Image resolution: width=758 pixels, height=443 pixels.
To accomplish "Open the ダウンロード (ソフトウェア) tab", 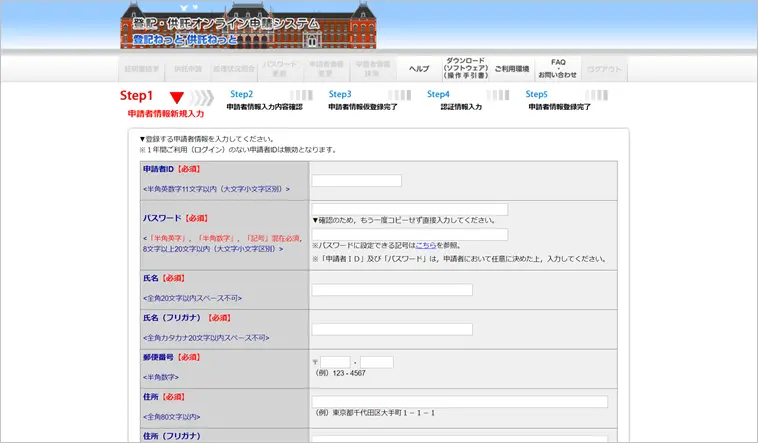I will coord(465,68).
